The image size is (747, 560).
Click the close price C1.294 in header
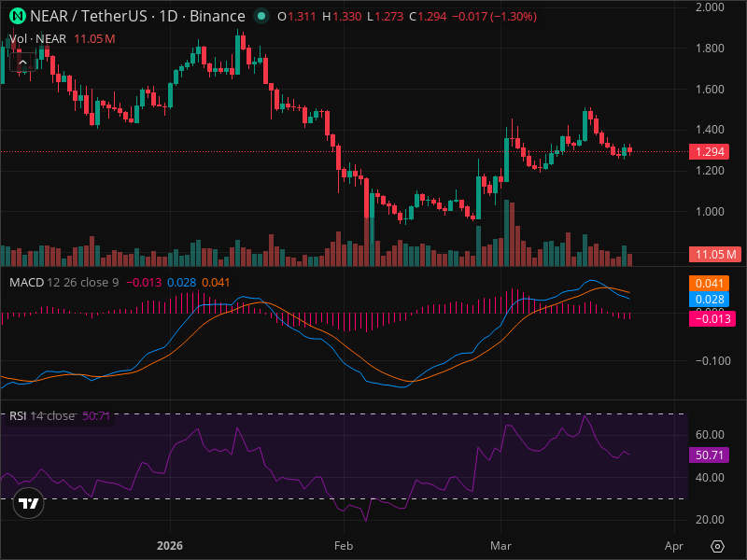pos(428,17)
